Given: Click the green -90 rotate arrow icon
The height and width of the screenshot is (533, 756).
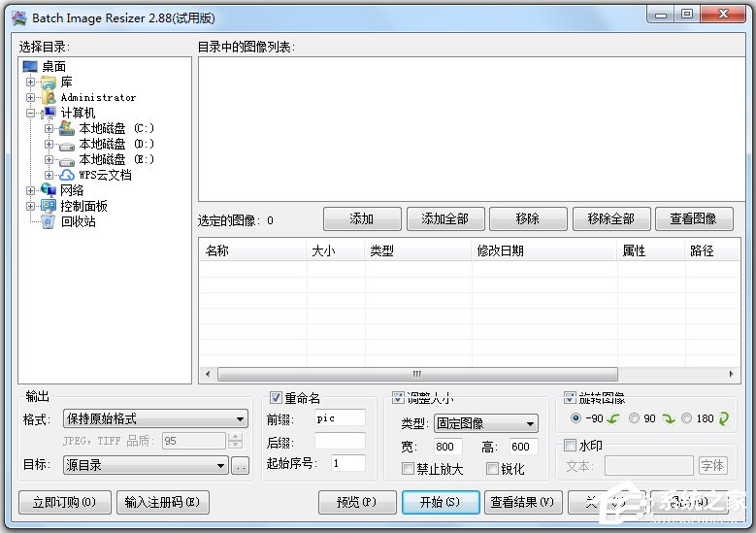Looking at the screenshot, I should point(613,418).
